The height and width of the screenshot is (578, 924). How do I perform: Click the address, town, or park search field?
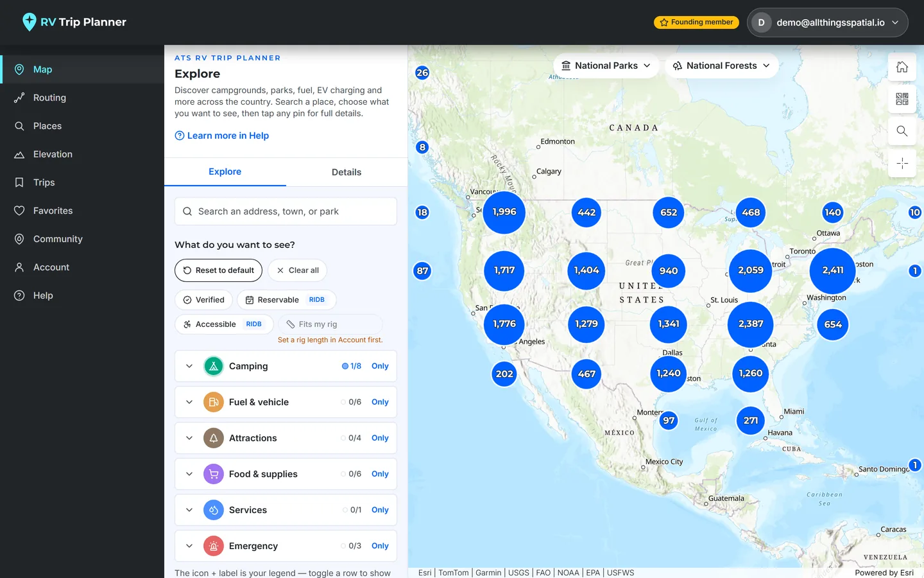286,211
